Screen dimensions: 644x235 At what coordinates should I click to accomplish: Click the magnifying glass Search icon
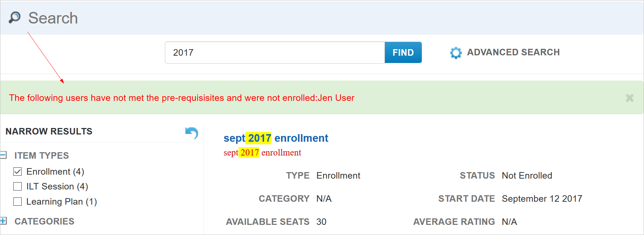point(14,17)
